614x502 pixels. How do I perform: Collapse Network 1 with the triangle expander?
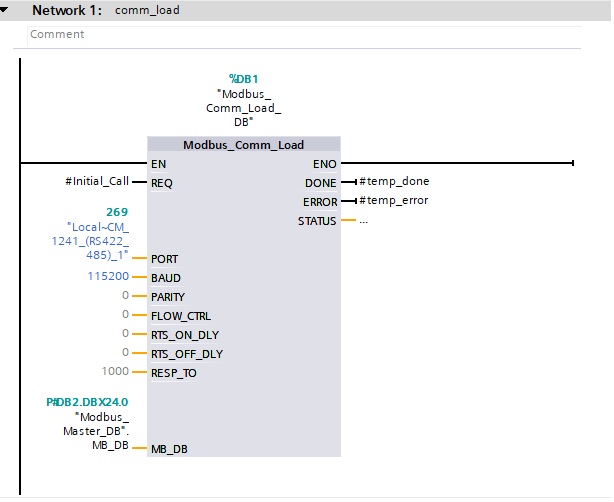point(4,10)
